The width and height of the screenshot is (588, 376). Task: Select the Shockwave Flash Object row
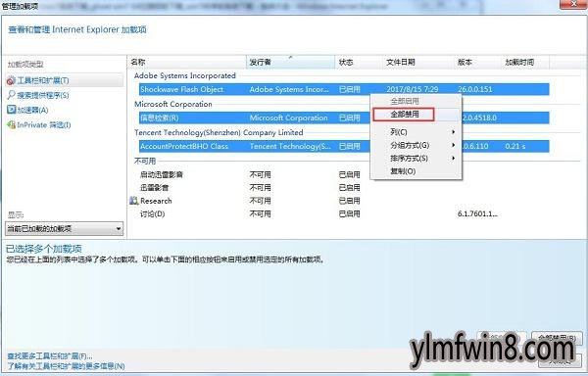pyautogui.click(x=344, y=89)
